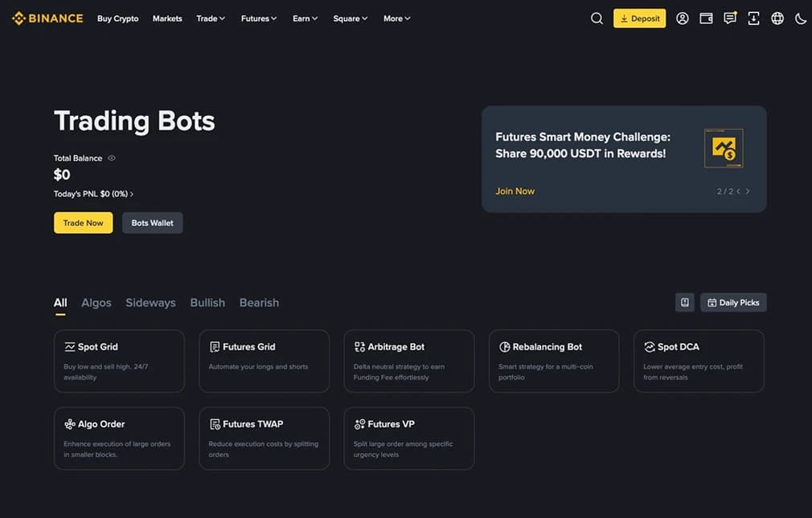This screenshot has height=518, width=812.
Task: Open the download app icon in header
Action: (x=753, y=17)
